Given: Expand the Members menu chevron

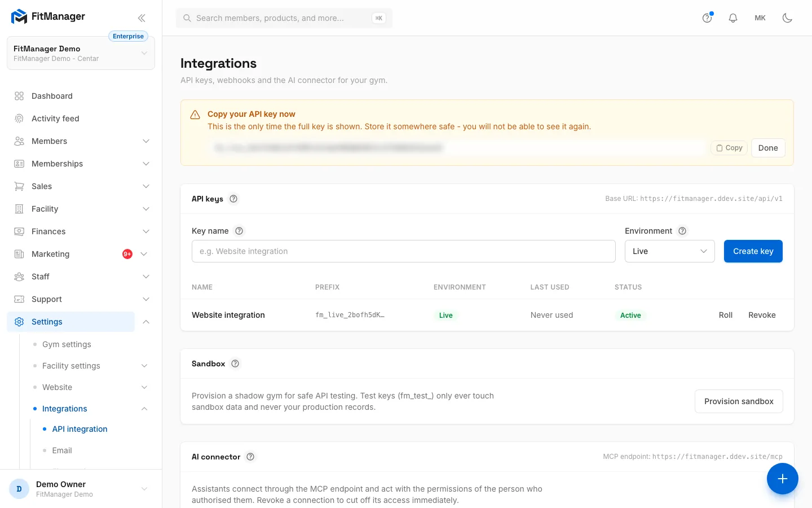Looking at the screenshot, I should coord(146,141).
